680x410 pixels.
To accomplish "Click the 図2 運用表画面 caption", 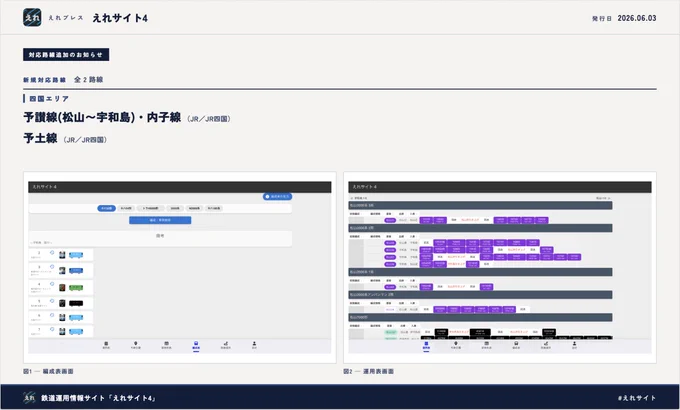I will (x=369, y=371).
